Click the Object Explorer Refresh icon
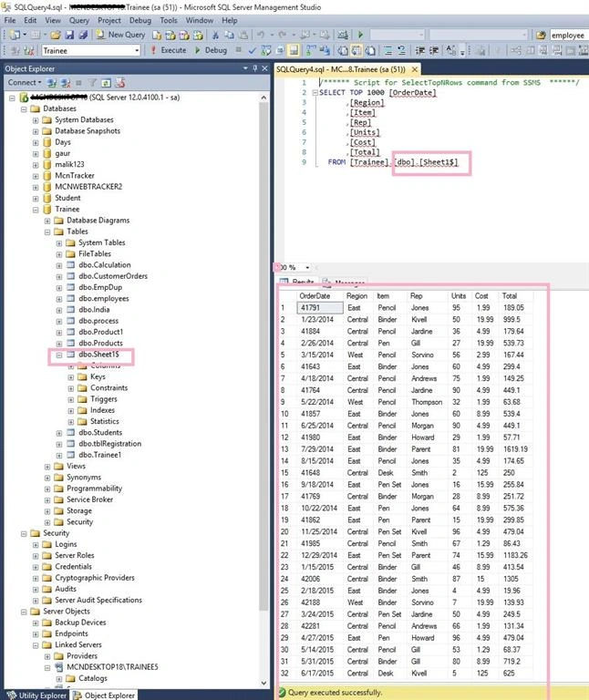The width and height of the screenshot is (589, 700). point(106,83)
